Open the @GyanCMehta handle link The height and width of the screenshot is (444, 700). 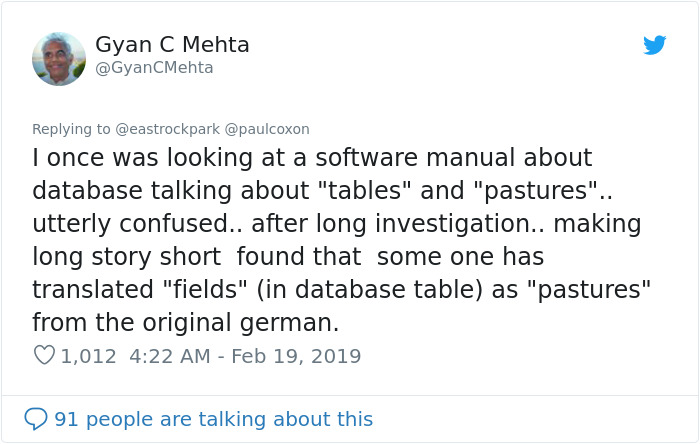(x=154, y=68)
